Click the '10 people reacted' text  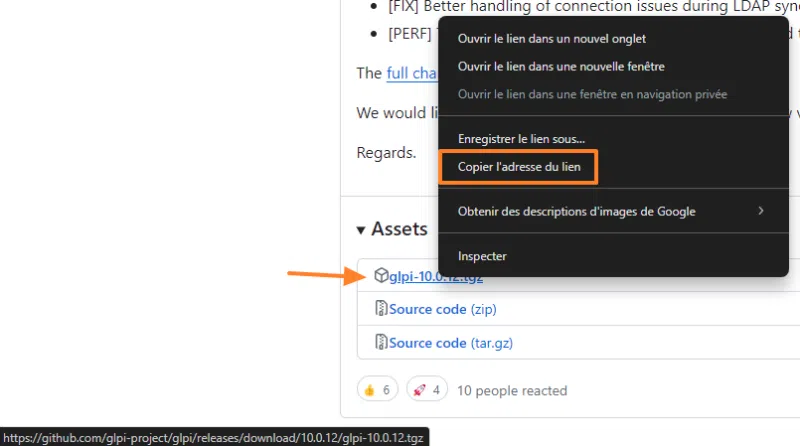coord(512,391)
